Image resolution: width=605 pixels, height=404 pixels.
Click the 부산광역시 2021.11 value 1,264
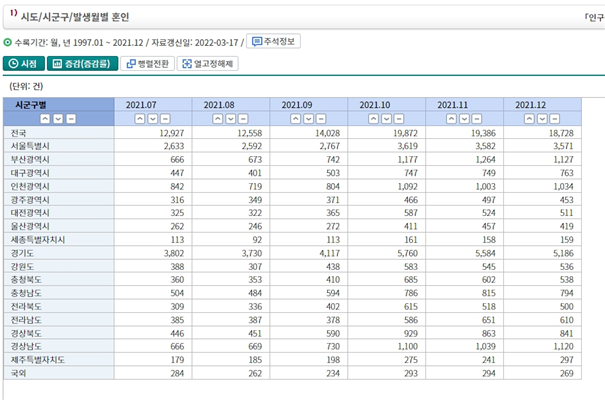pos(485,160)
